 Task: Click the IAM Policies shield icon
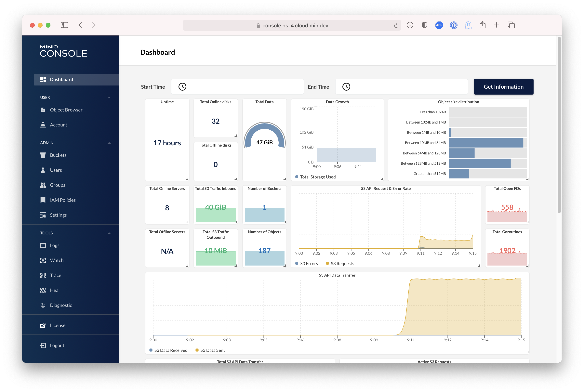(43, 200)
